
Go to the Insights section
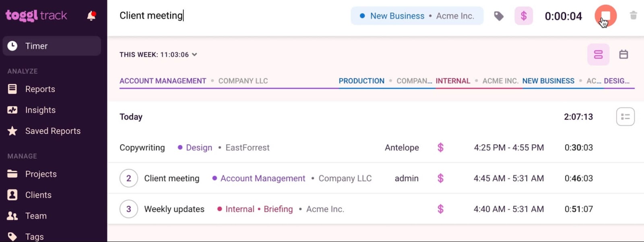point(40,110)
